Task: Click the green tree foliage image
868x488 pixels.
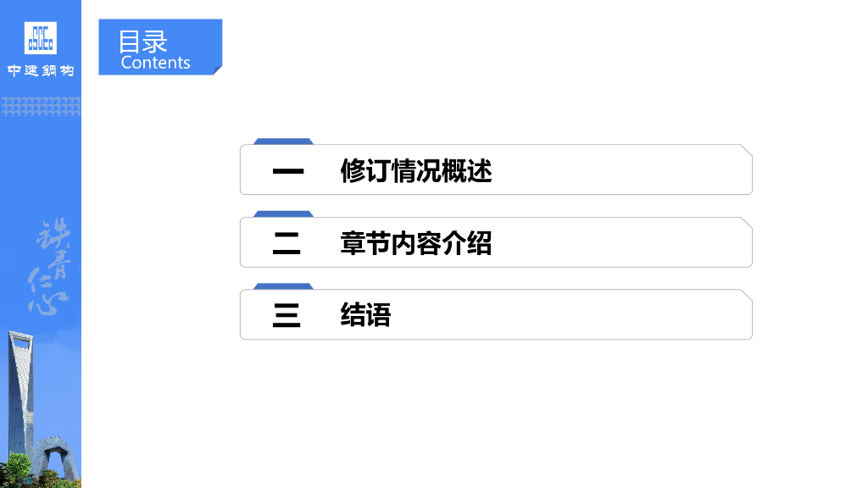Action: pos(15,470)
